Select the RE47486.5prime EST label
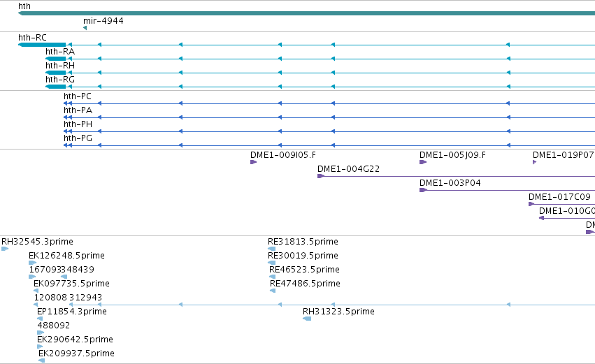The width and height of the screenshot is (595, 364). tap(305, 284)
